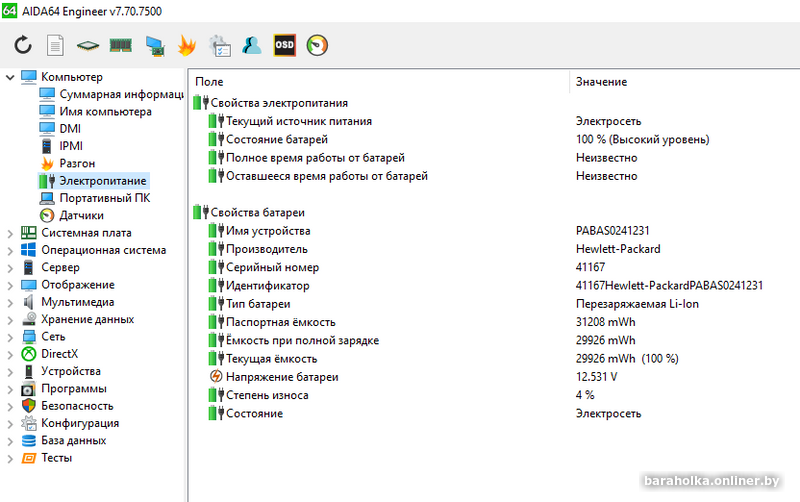800x502 pixels.
Task: Open the Датчики tree item
Action: 81,215
